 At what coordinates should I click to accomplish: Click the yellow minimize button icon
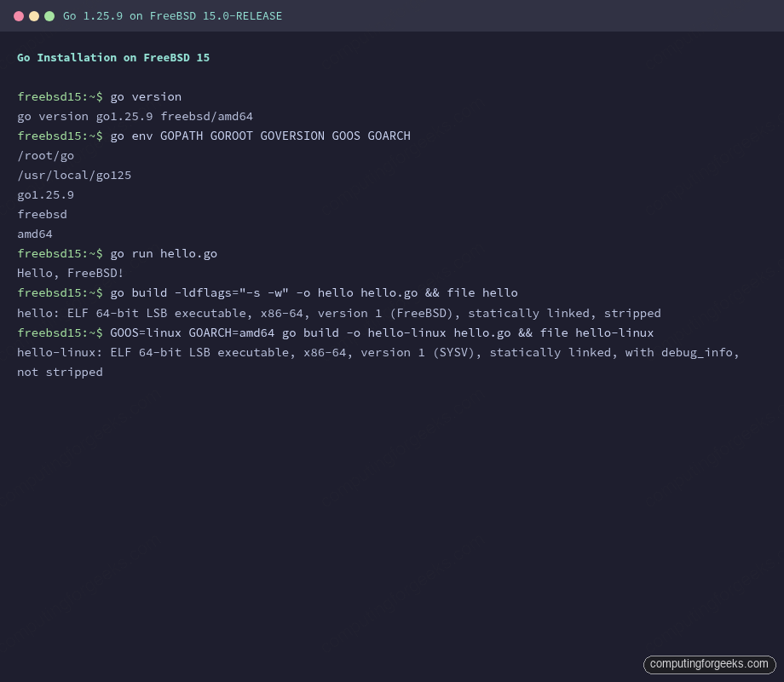click(34, 15)
